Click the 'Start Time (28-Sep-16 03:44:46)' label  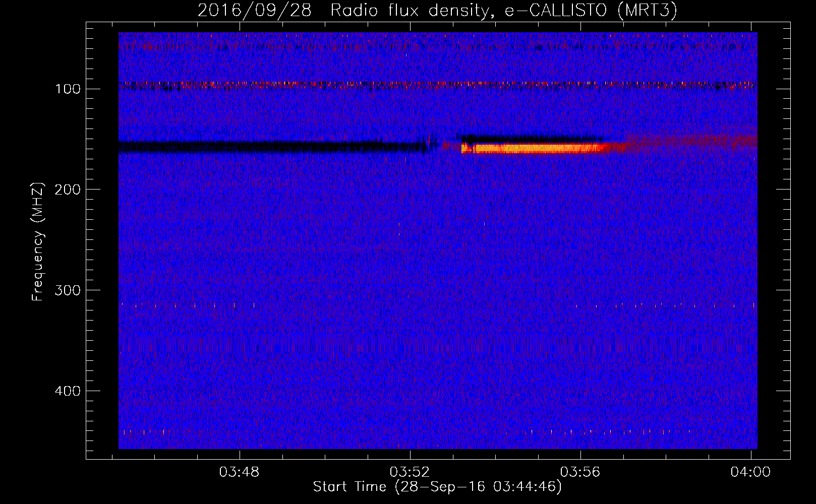pyautogui.click(x=437, y=487)
